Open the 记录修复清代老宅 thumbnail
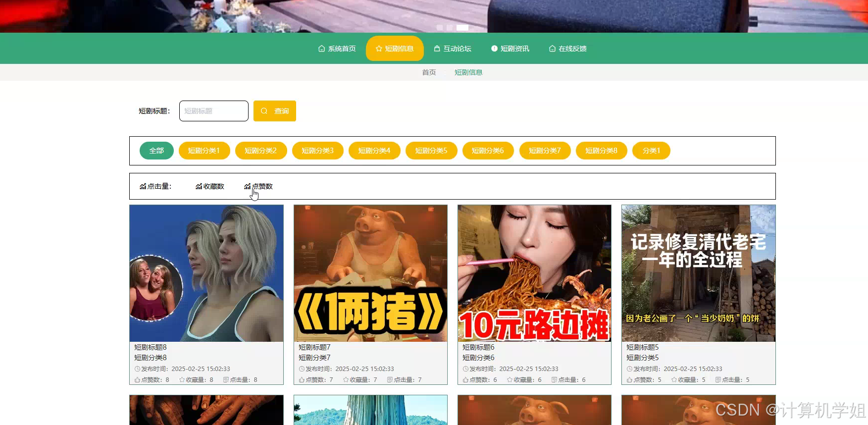Viewport: 868px width, 425px height. point(699,273)
